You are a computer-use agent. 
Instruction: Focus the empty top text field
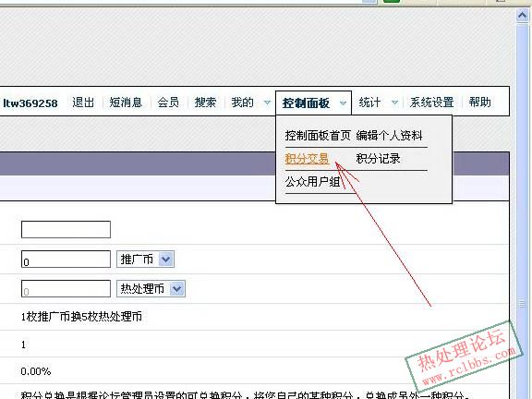[x=66, y=230]
